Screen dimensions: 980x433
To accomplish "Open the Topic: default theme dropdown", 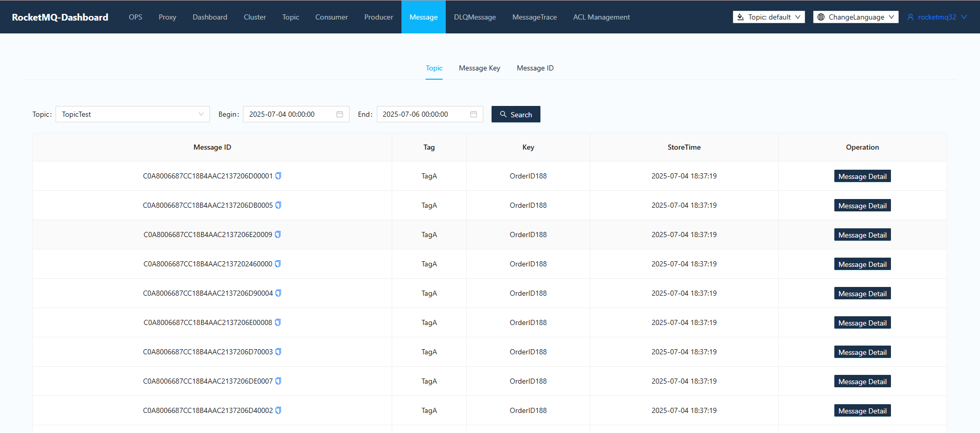I will (769, 17).
